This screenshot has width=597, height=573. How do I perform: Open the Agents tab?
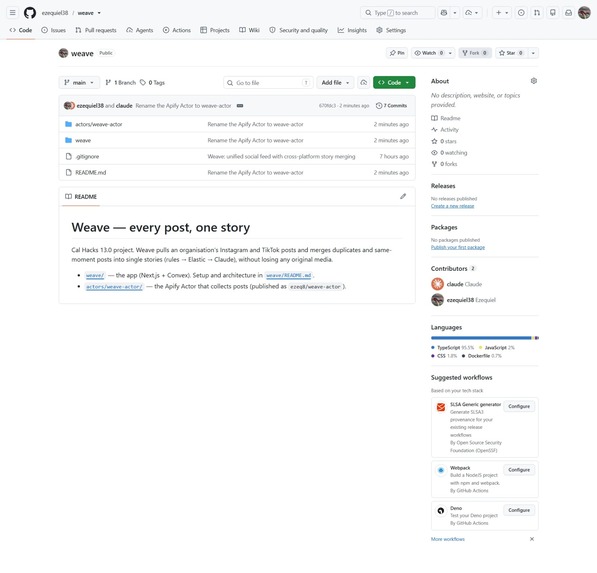point(139,30)
